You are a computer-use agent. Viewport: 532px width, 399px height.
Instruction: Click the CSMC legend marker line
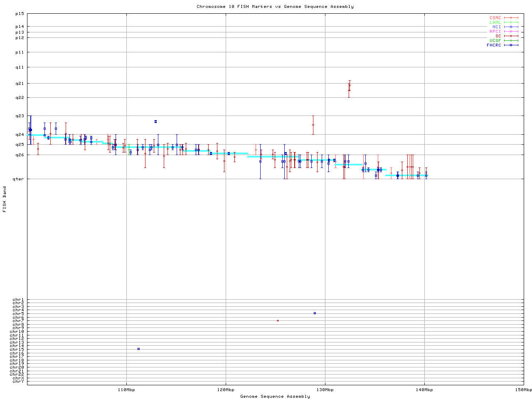pos(511,18)
